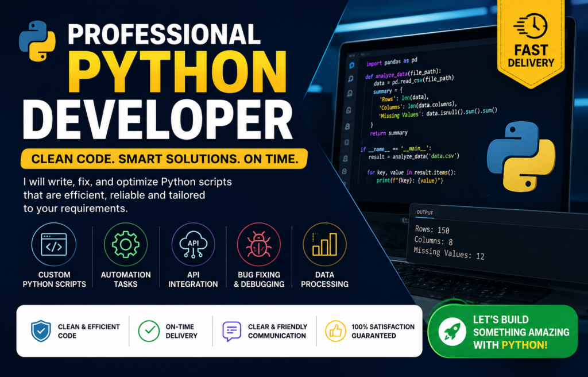Screen dimensions: 588x377
Task: Click the "PROFESSIONAL" heading word
Action: point(164,34)
